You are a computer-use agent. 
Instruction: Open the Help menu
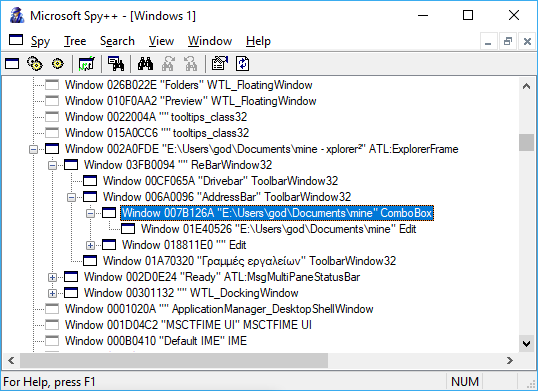pyautogui.click(x=258, y=41)
